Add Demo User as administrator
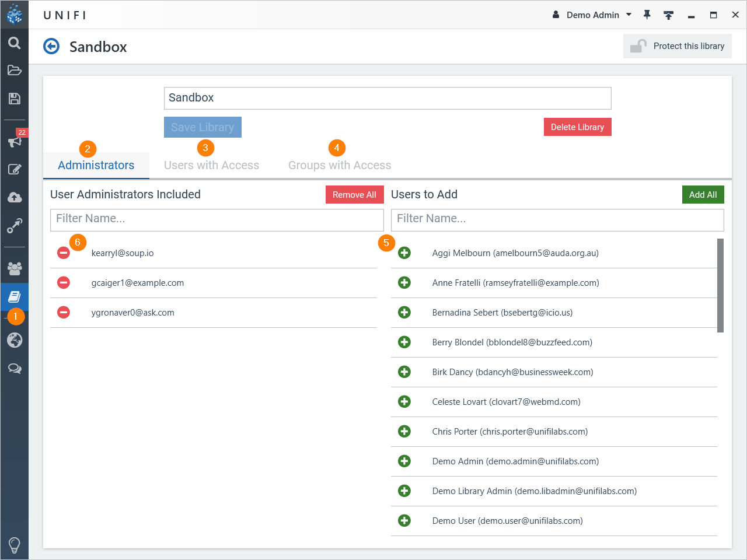 tap(404, 520)
